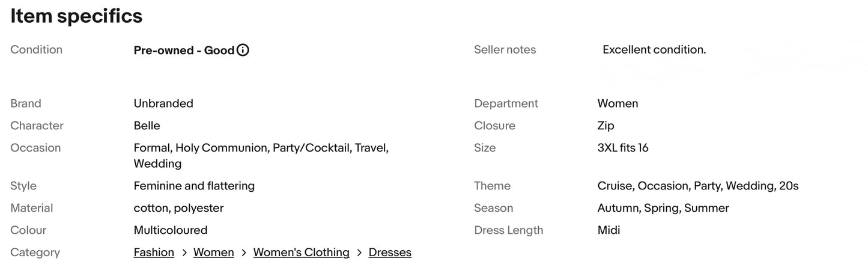Click the chevron before the Dresses link
Screen dimensions: 868x276
pyautogui.click(x=359, y=253)
